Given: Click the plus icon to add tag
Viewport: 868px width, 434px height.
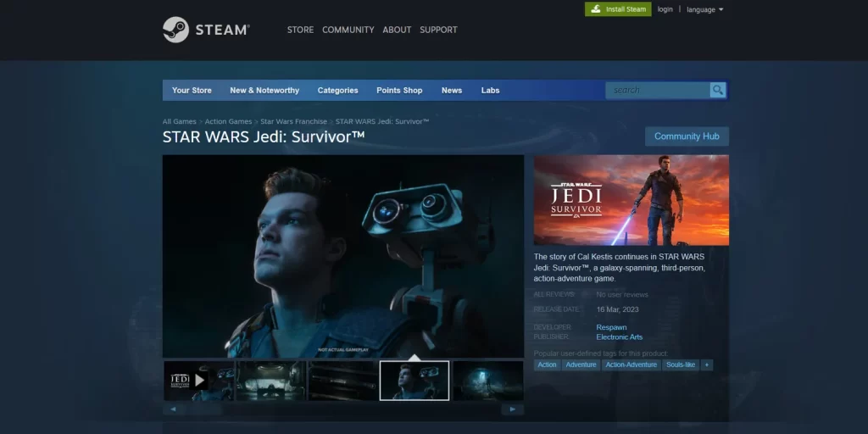Looking at the screenshot, I should [707, 364].
